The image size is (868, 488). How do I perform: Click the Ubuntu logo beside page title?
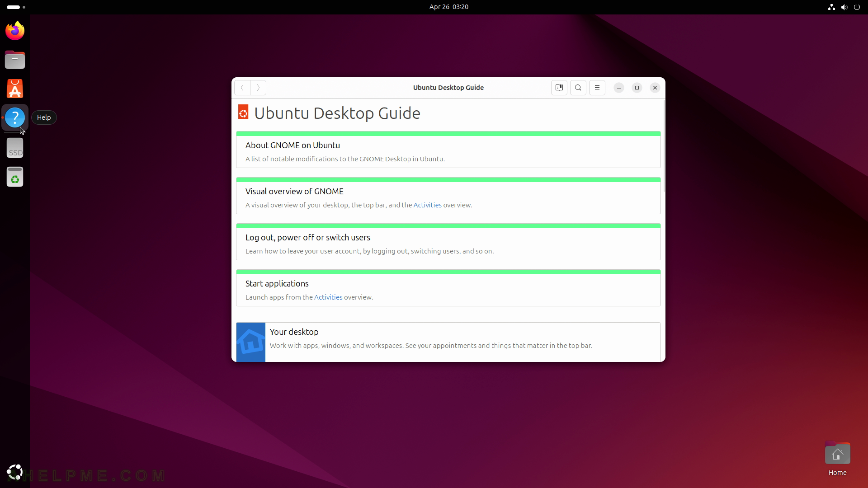point(243,112)
